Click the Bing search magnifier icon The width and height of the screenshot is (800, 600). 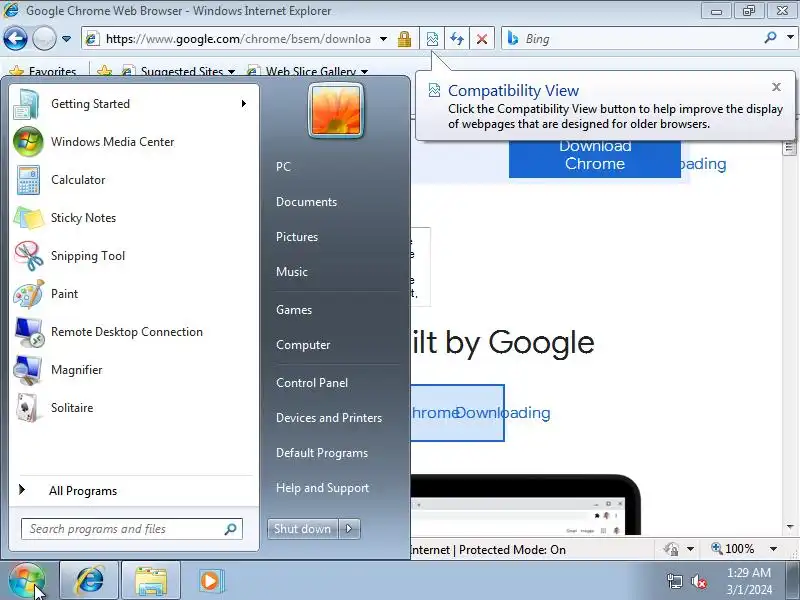tap(770, 37)
